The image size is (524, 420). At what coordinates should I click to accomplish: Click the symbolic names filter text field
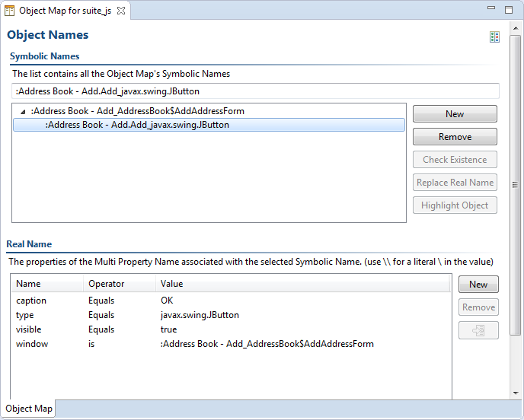(254, 91)
